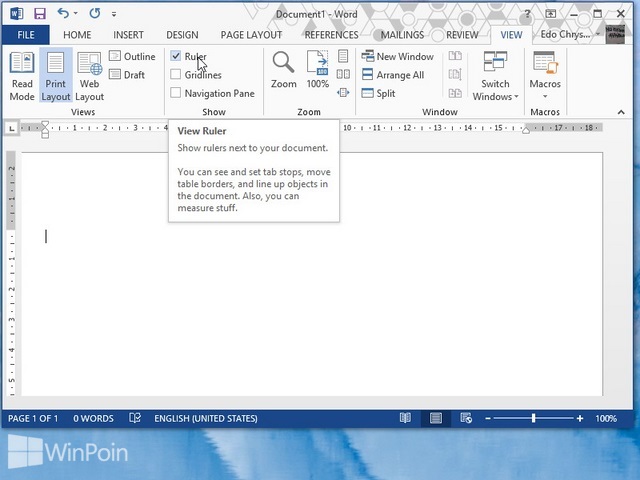Click the zoom slider handle
This screenshot has width=640, height=480.
[533, 418]
